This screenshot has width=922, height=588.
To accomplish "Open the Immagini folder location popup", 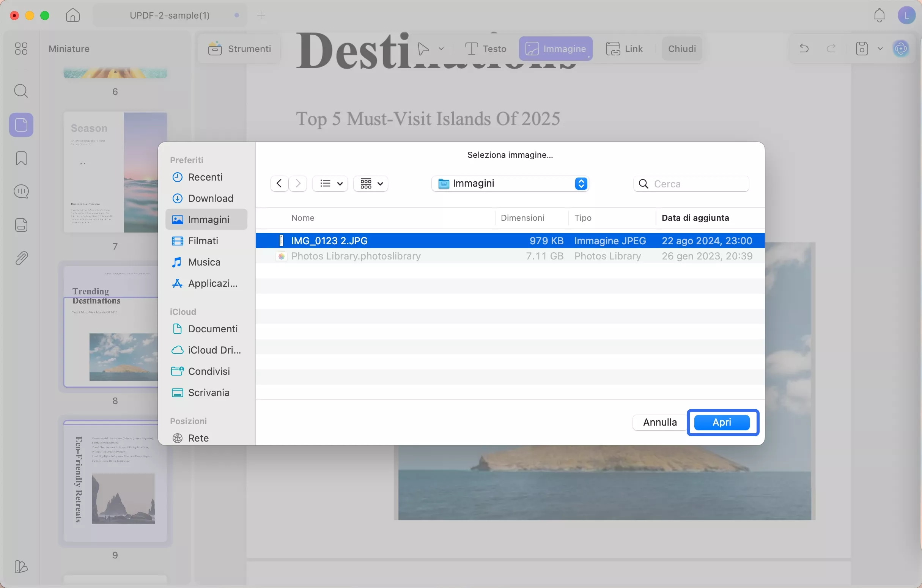I will coord(510,184).
